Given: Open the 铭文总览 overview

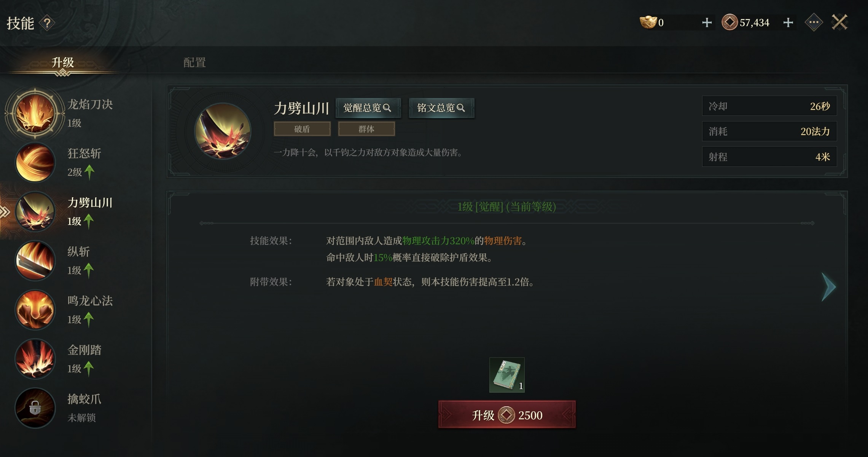Looking at the screenshot, I should pyautogui.click(x=441, y=108).
